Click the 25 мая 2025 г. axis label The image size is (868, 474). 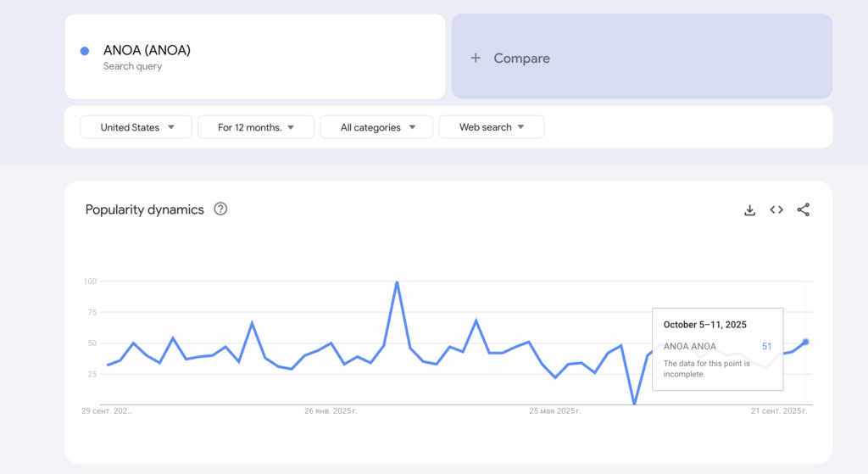tap(554, 411)
